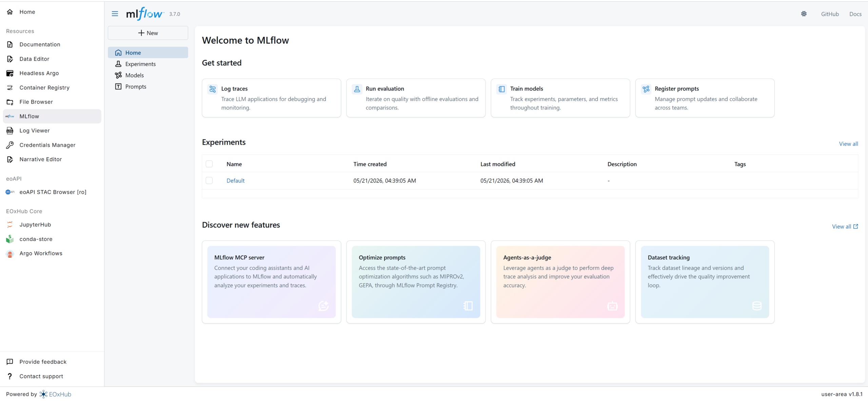
Task: Click the Container Registry icon
Action: [10, 87]
